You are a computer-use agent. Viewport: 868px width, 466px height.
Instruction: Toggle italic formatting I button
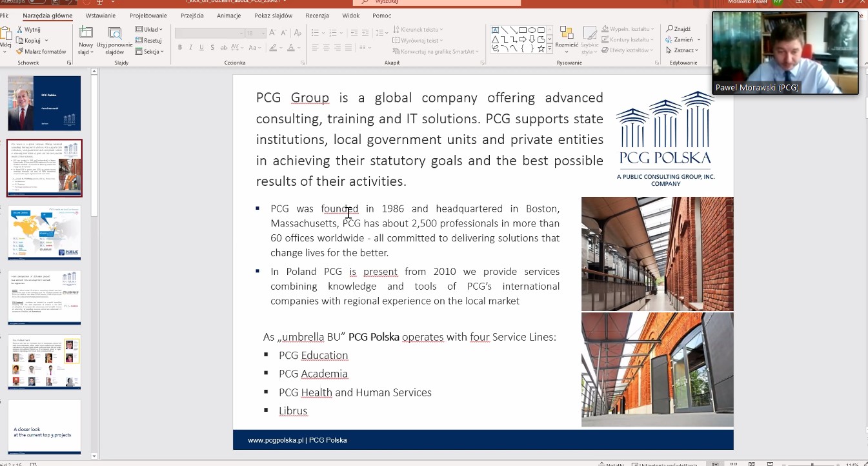pyautogui.click(x=190, y=48)
